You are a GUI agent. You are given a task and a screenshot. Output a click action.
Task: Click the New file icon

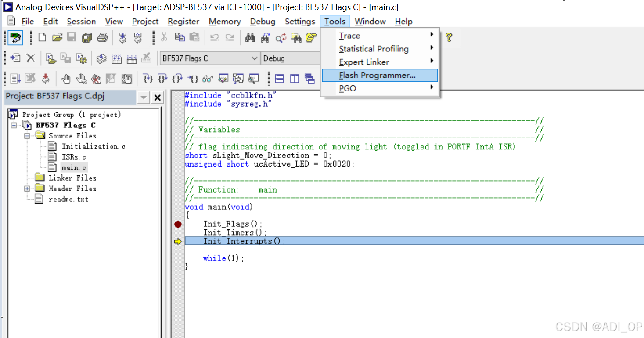point(42,38)
